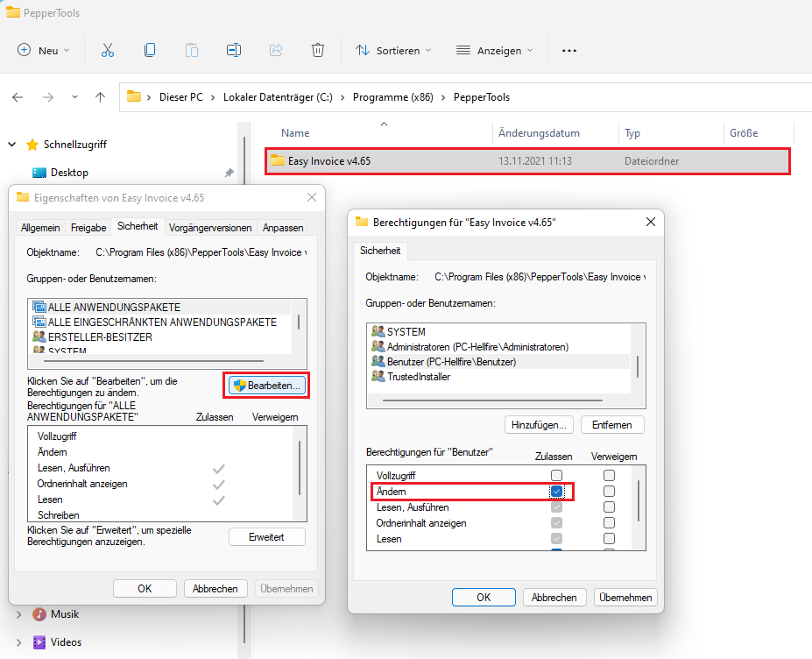This screenshot has height=659, width=812.
Task: Go back with the Explorer back arrow
Action: point(18,97)
